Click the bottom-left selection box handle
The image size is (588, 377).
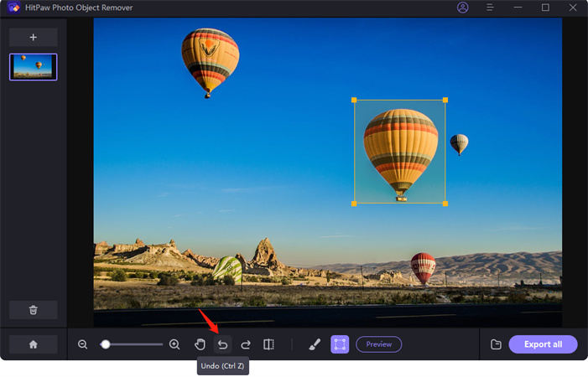tap(354, 204)
